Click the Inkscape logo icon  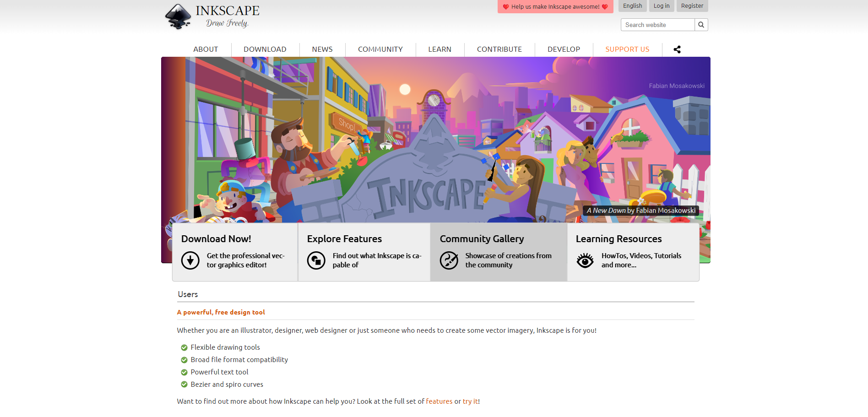pyautogui.click(x=178, y=16)
